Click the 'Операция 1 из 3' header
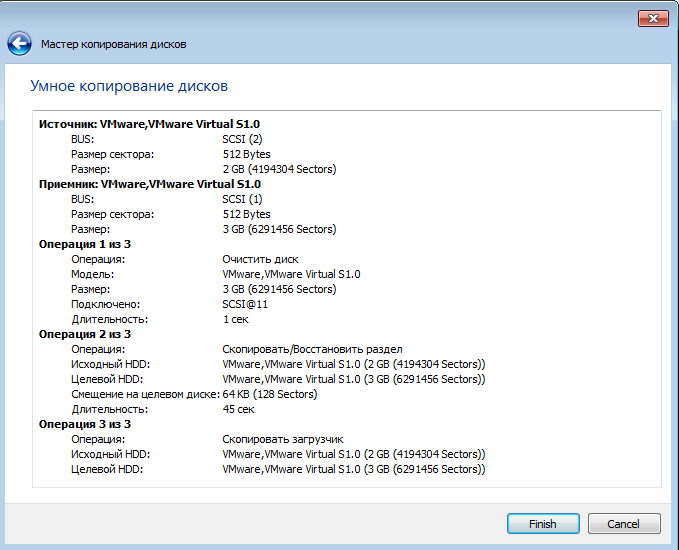 click(x=85, y=244)
